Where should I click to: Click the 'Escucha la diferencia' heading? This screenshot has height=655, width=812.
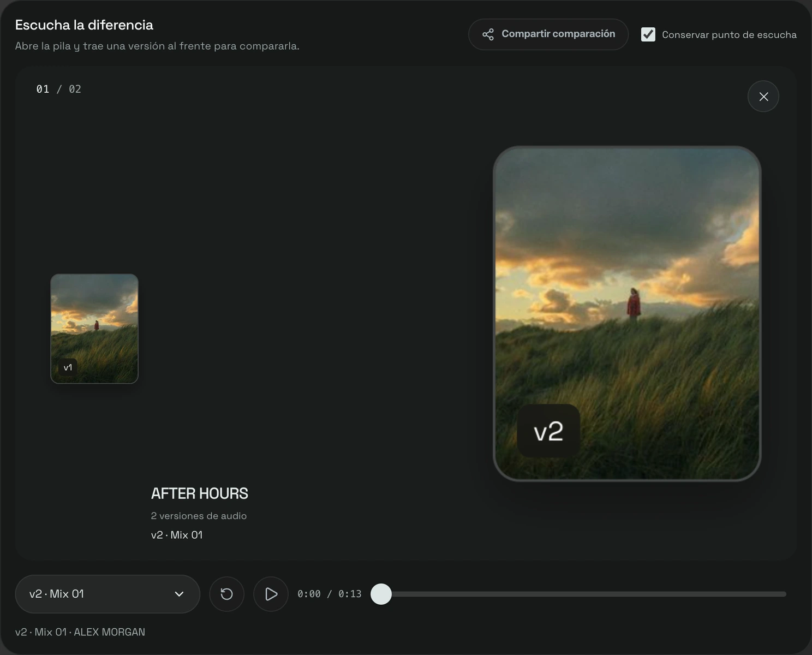click(x=84, y=25)
